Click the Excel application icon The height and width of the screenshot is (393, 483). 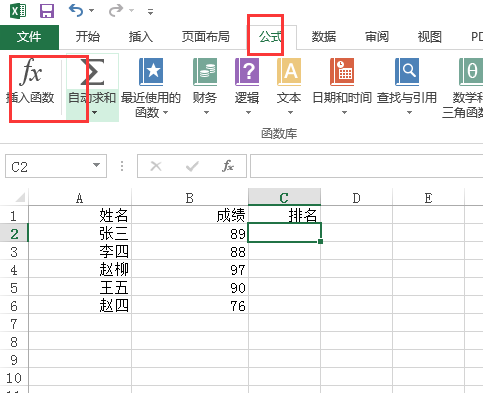pos(18,11)
